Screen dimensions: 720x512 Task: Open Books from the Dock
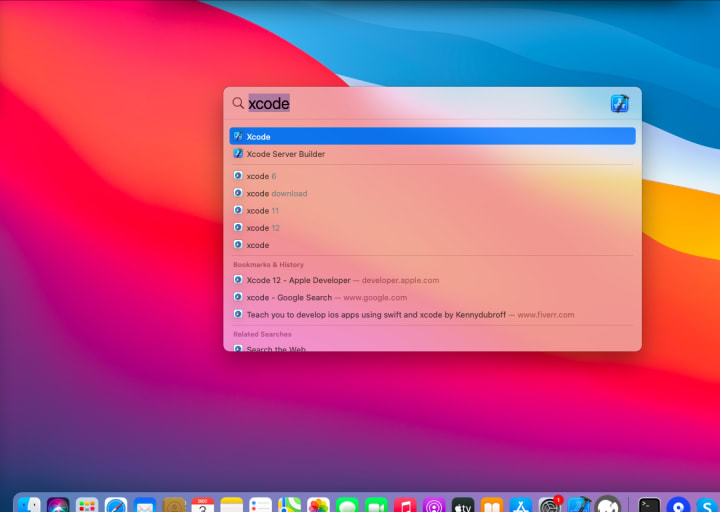click(x=492, y=505)
